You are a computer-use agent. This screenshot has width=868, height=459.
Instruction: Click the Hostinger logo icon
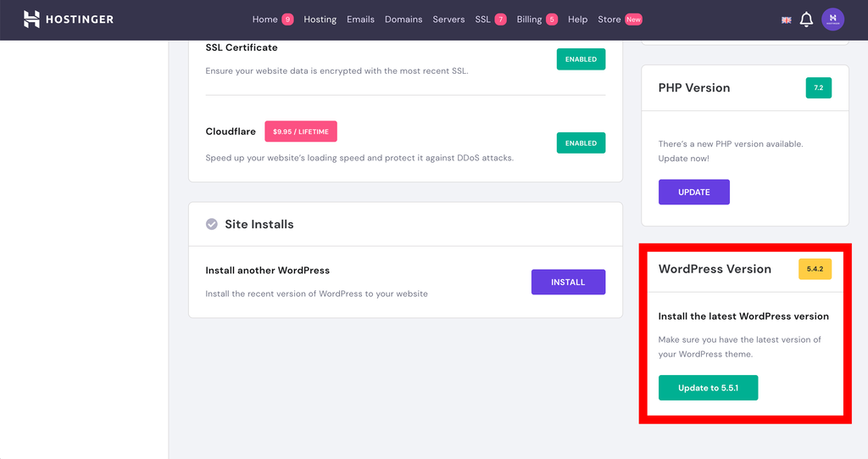point(31,19)
